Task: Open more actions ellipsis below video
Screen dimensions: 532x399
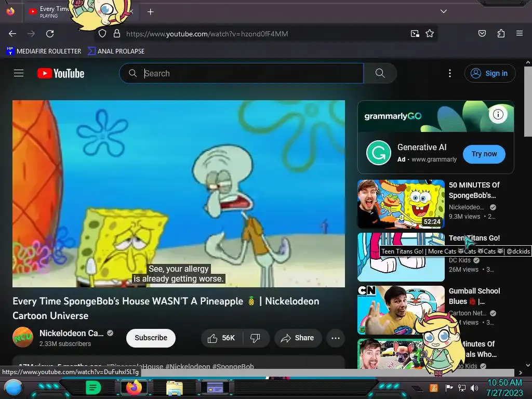Action: point(336,338)
